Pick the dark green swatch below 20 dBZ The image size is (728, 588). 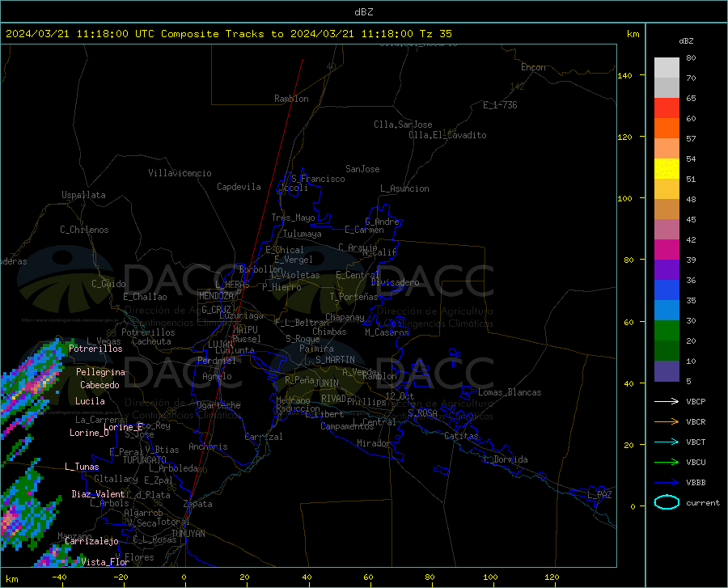point(667,351)
